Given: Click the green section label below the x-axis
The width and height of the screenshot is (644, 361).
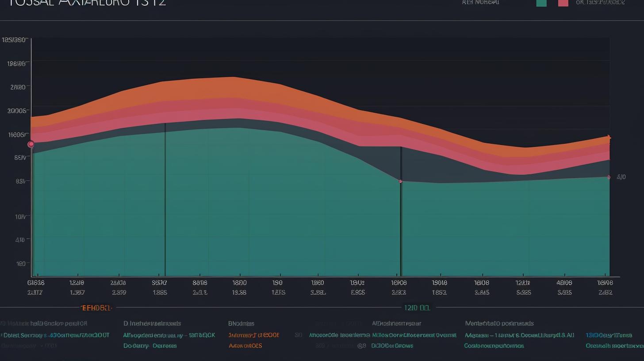Looking at the screenshot, I should (x=417, y=307).
